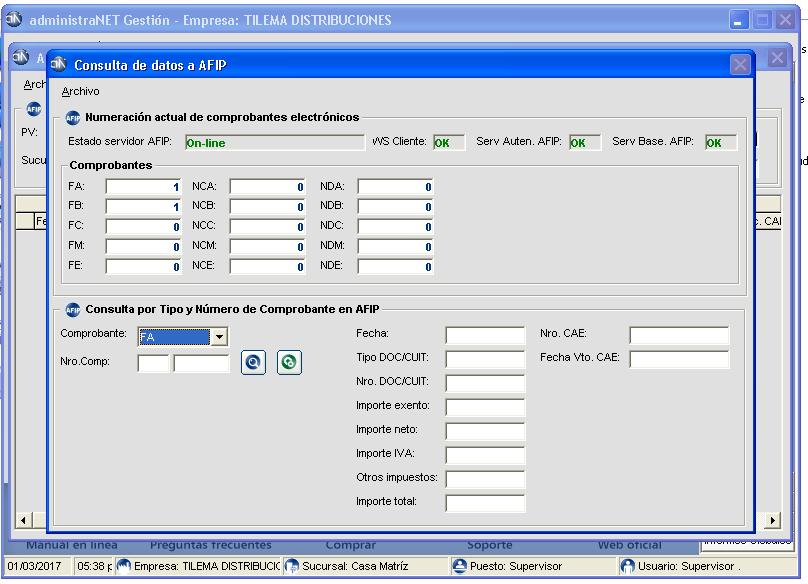
Task: Select the NCC number field
Action: point(267,227)
